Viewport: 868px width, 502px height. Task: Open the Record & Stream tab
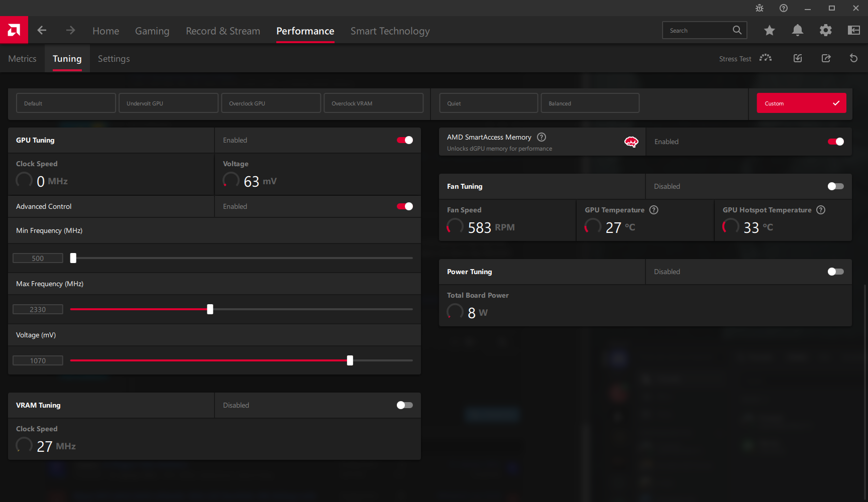click(x=223, y=31)
